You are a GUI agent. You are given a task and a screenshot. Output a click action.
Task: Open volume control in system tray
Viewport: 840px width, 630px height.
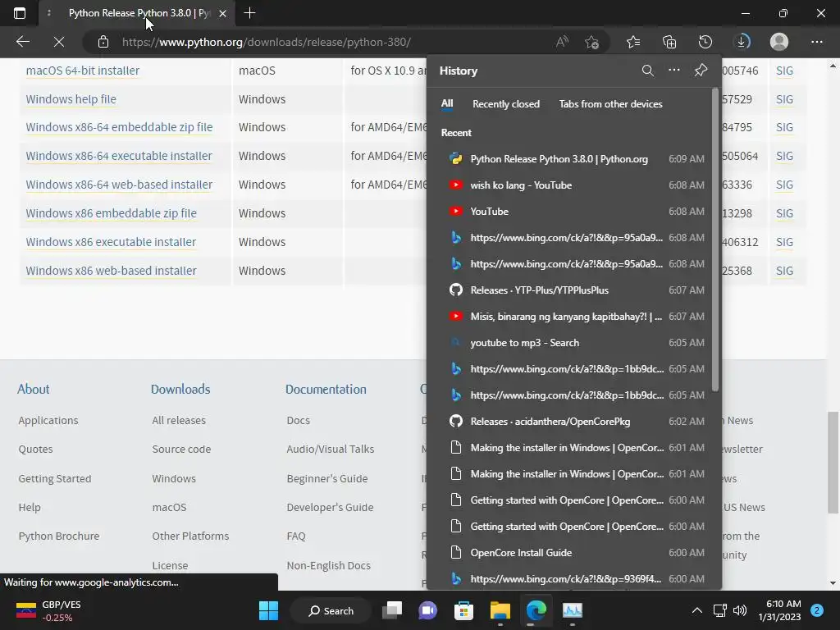[x=740, y=610]
